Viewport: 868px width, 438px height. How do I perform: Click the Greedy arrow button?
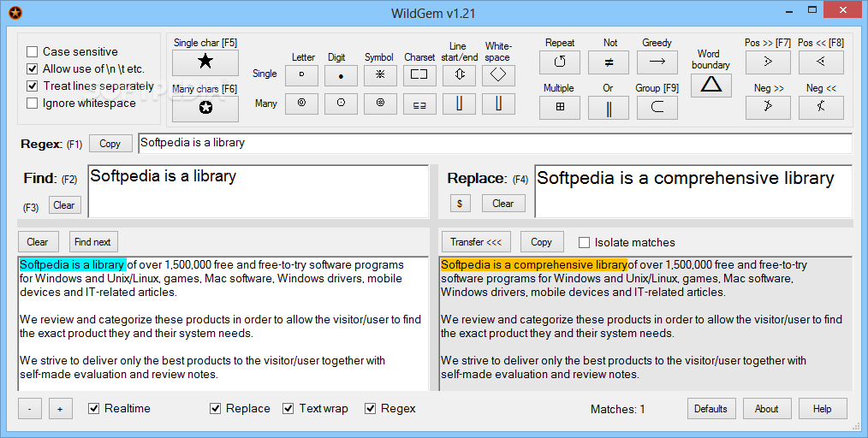[x=657, y=62]
